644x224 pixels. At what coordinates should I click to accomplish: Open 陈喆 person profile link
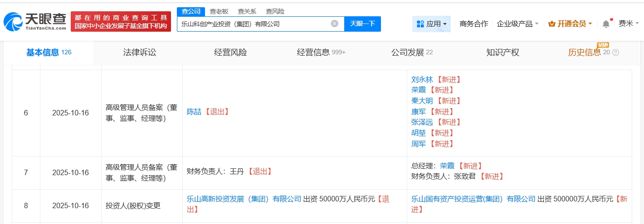[x=194, y=111]
